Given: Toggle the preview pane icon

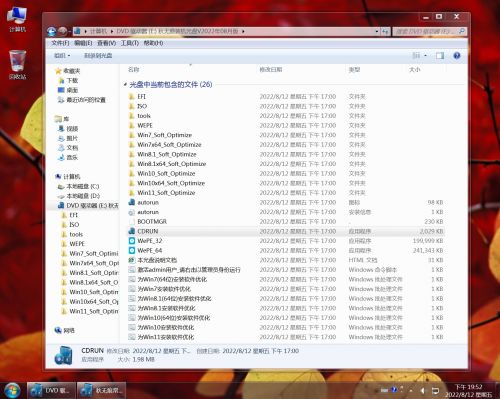Looking at the screenshot, I should tap(440, 56).
